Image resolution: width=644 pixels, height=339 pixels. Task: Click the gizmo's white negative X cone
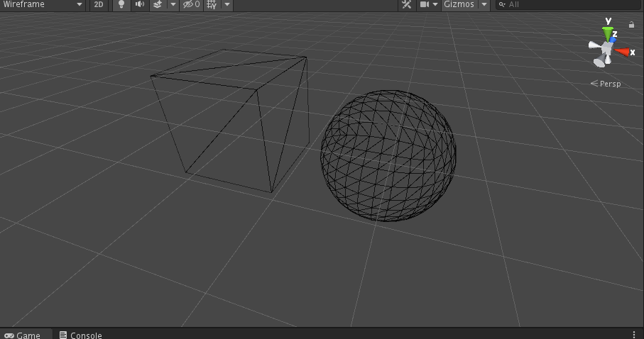tap(595, 45)
